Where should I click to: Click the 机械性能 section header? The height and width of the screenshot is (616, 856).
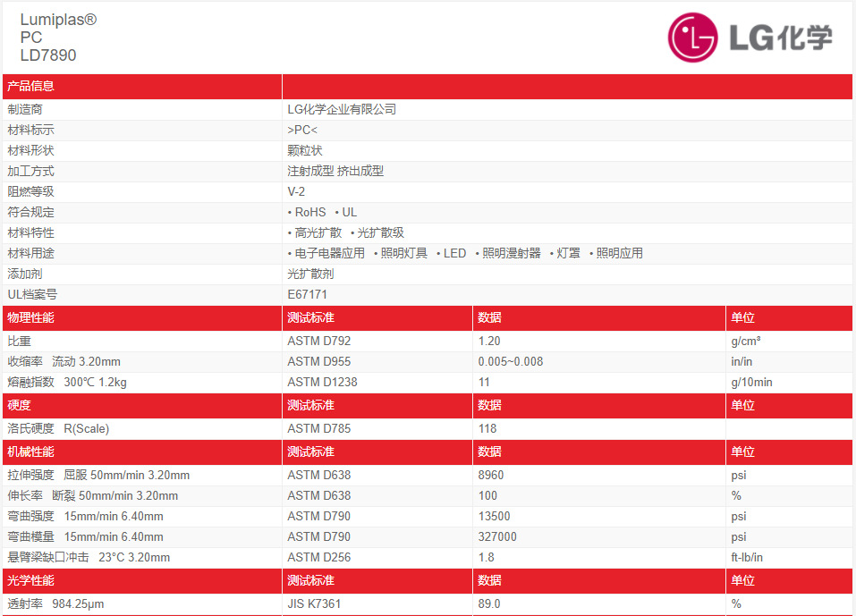point(31,451)
